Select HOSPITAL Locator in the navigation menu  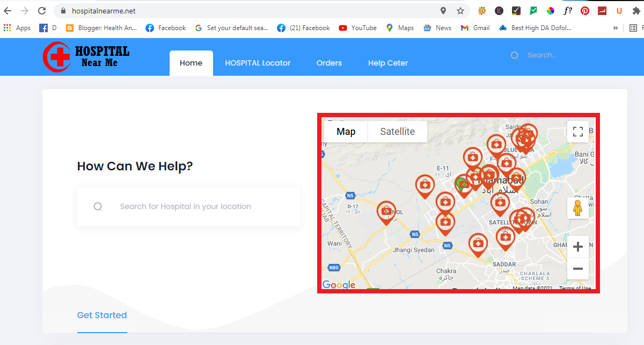[258, 63]
